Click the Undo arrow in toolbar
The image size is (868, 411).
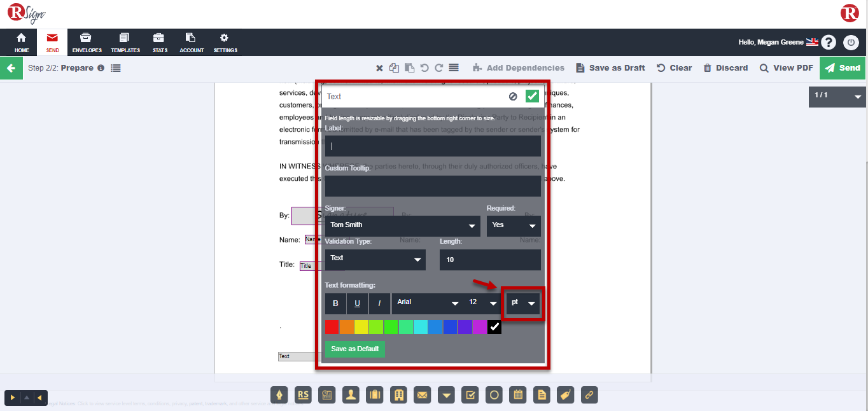click(424, 68)
